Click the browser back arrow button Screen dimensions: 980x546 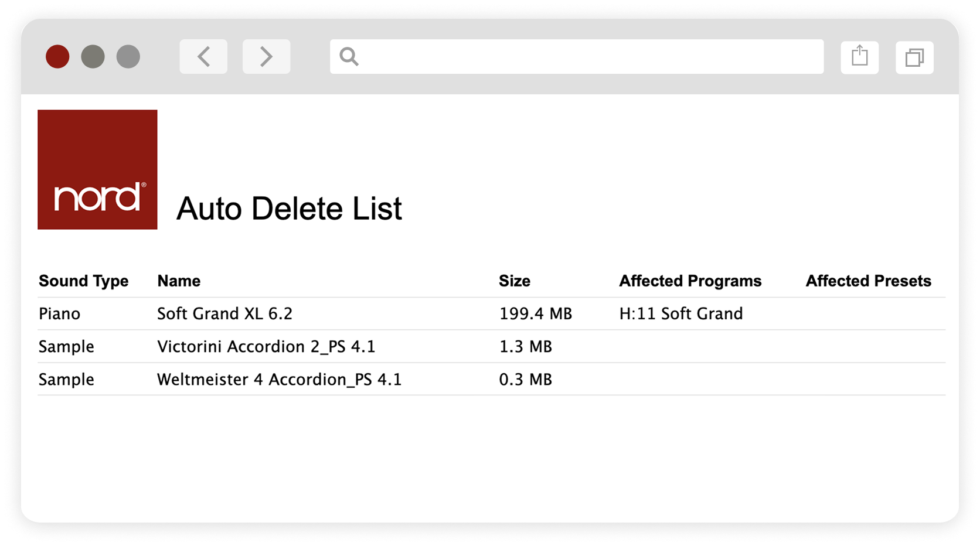[203, 57]
